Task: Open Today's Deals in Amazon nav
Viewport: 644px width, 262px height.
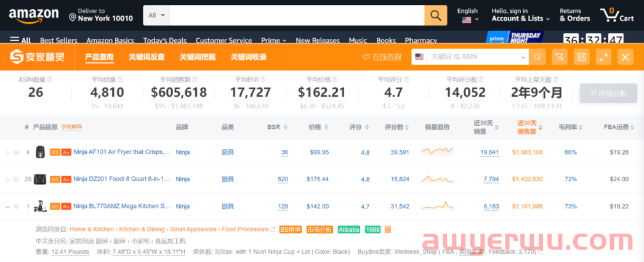Action: point(165,40)
